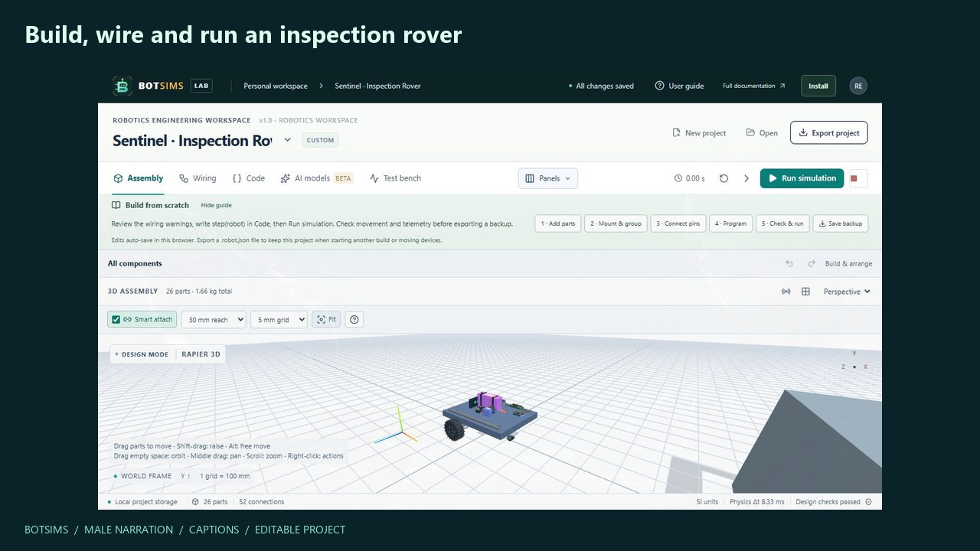Screen dimensions: 980x551
Task: Click the Install button
Action: (x=818, y=86)
